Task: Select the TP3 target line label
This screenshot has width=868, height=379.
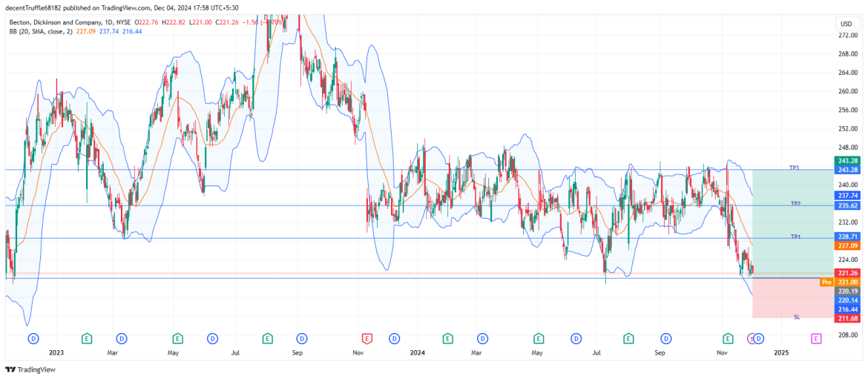Action: click(795, 168)
